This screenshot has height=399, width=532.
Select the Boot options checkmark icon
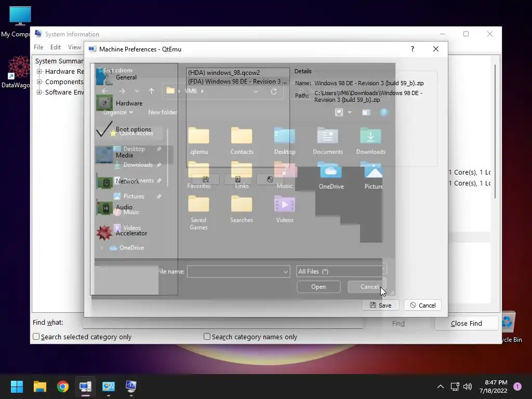coord(104,129)
